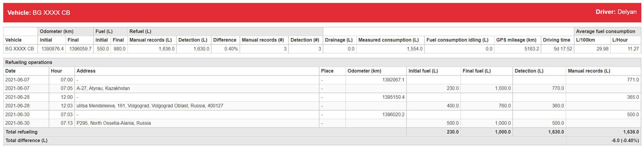Screen dimensions: 644x148
Task: Select odometer value 1395150.4
Action: (393, 97)
